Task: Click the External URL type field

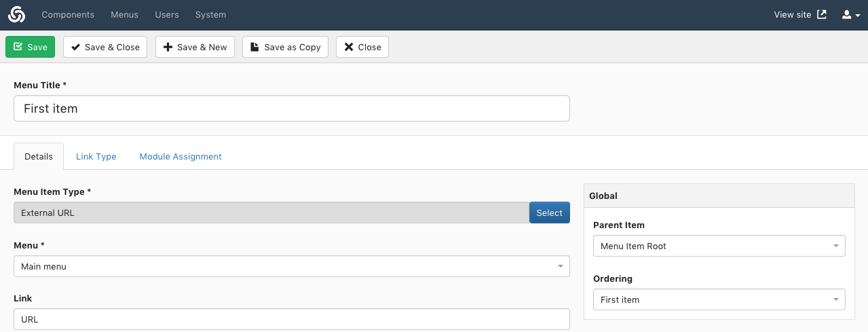Action: point(271,213)
